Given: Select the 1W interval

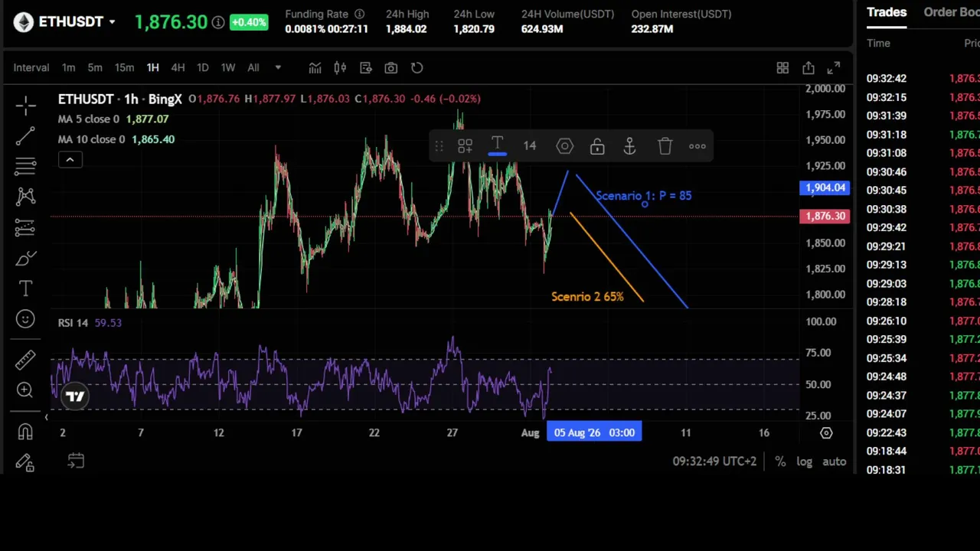Looking at the screenshot, I should tap(228, 67).
